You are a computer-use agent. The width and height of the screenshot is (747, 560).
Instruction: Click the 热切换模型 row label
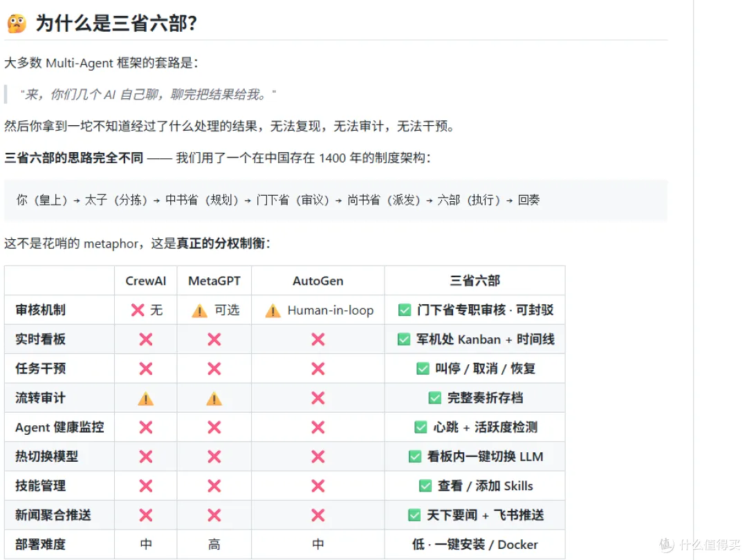(x=47, y=457)
